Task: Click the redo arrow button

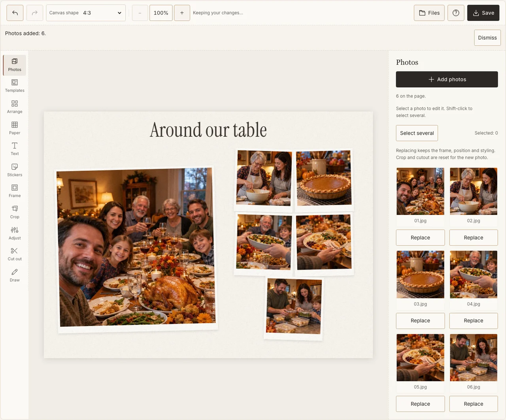Action: point(35,13)
